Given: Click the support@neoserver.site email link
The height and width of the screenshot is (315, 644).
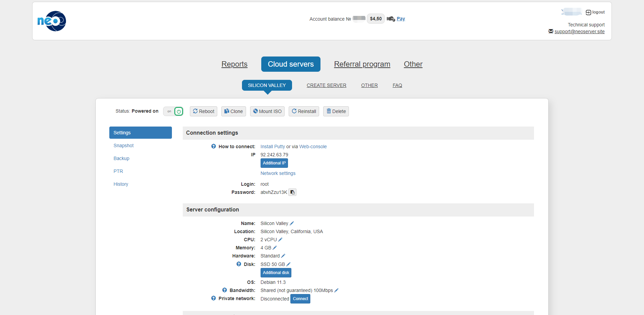Looking at the screenshot, I should tap(579, 31).
